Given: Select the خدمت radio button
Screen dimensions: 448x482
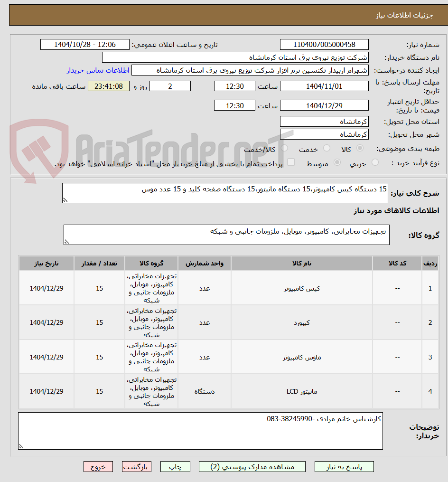Looking at the screenshot, I should (327, 149).
